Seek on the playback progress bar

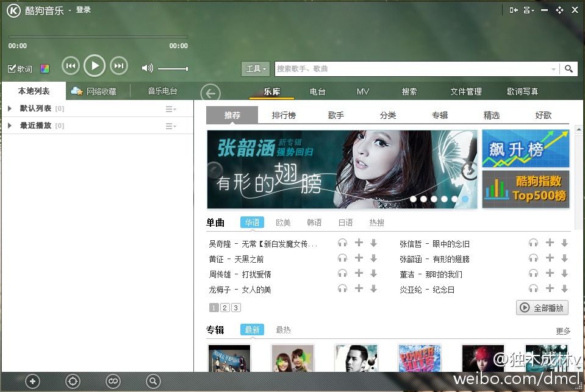tap(98, 37)
